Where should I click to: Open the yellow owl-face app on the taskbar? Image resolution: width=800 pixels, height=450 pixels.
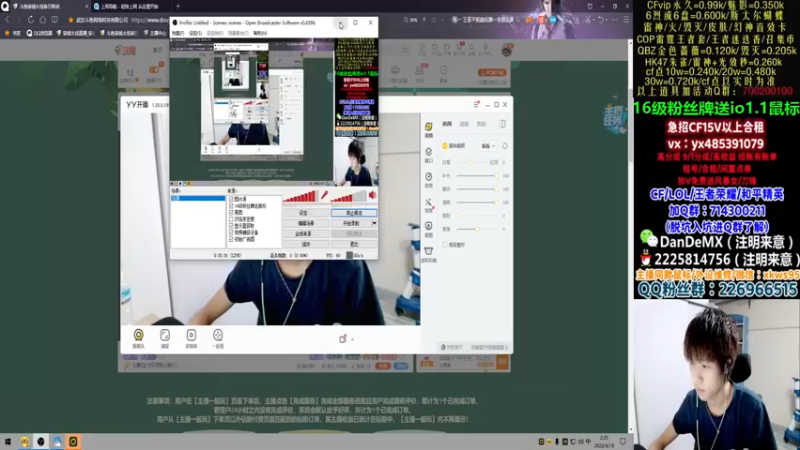tap(24, 442)
